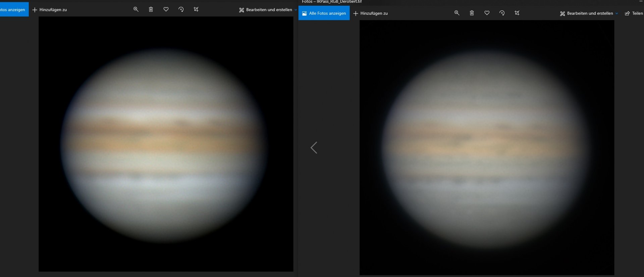Image resolution: width=644 pixels, height=277 pixels.
Task: Click heart icon in right Photos window
Action: point(487,13)
